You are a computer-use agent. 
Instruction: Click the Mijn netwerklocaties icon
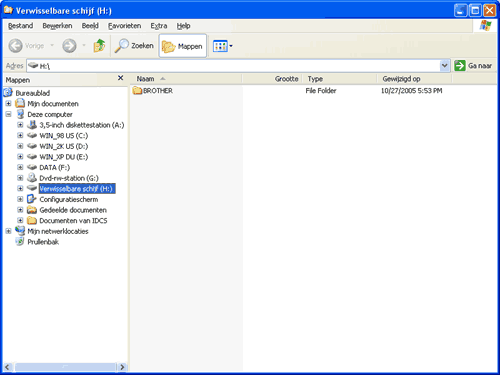(x=20, y=231)
